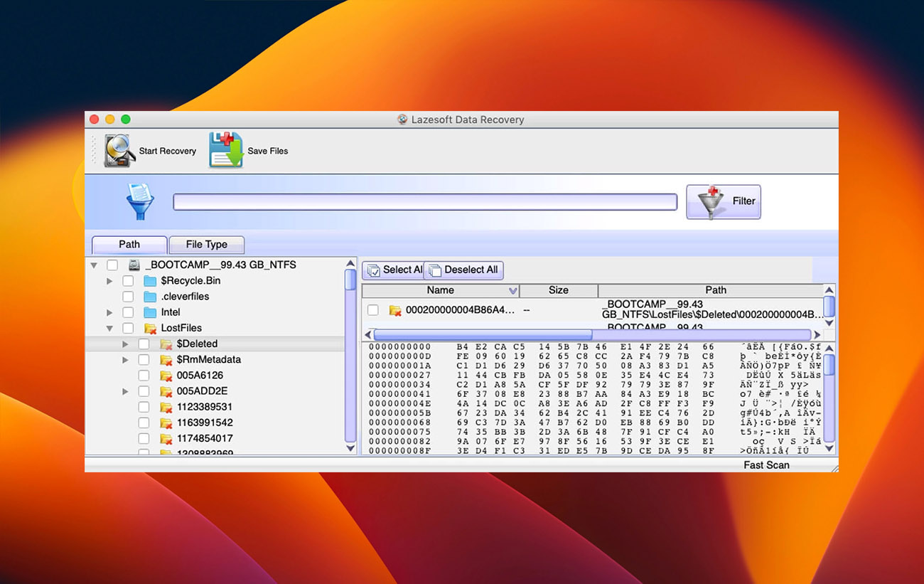Click the Select All button
Screen dimensions: 924x584
[x=393, y=270]
